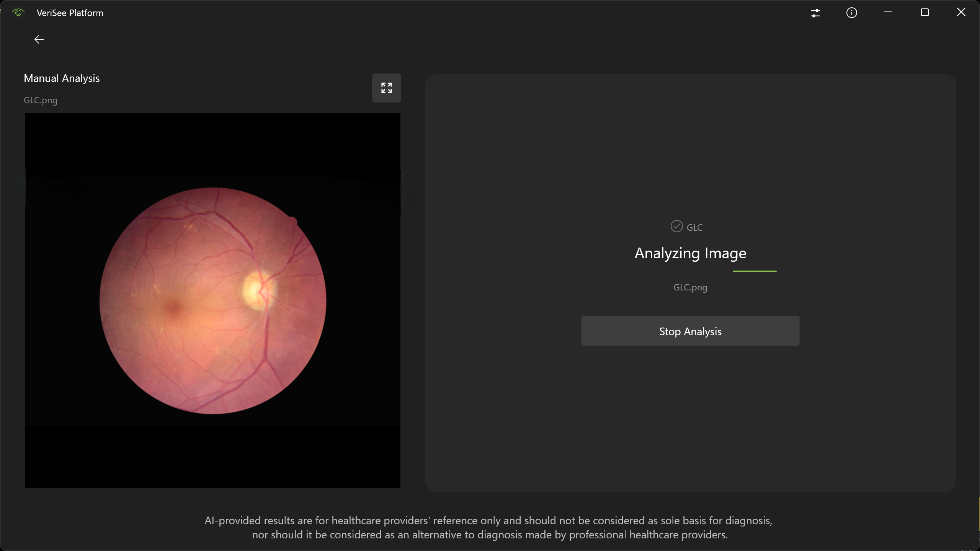Click the GLC.png filename under Manual Analysis

(x=41, y=100)
